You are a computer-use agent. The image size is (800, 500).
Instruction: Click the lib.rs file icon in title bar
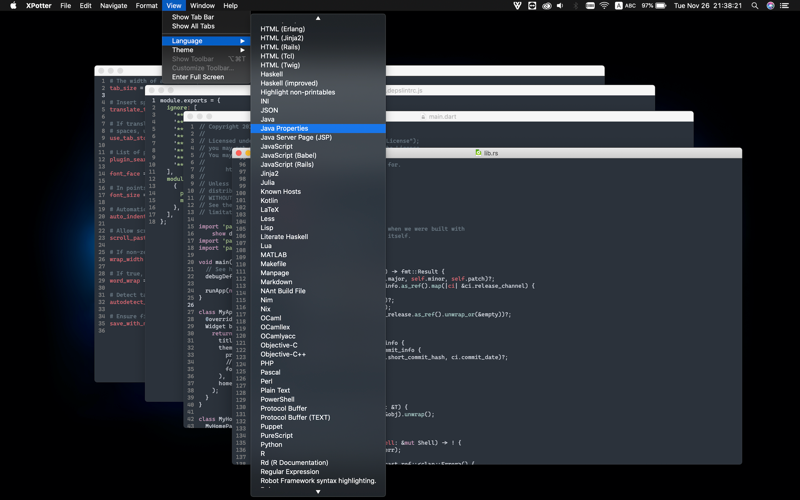click(x=478, y=153)
